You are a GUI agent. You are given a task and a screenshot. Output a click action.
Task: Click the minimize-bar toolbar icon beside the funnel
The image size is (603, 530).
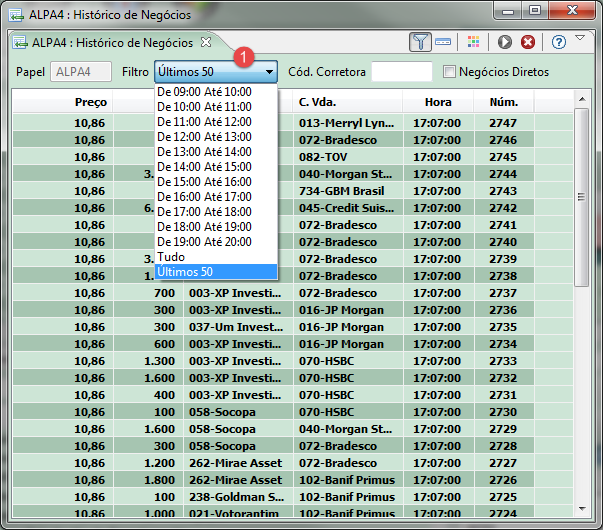(443, 42)
